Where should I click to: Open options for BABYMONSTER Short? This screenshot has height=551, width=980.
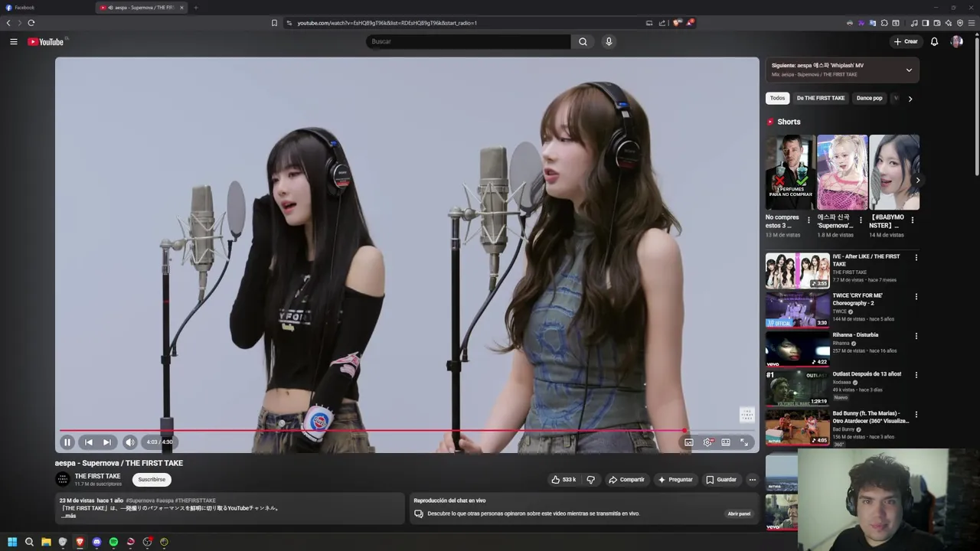913,220
